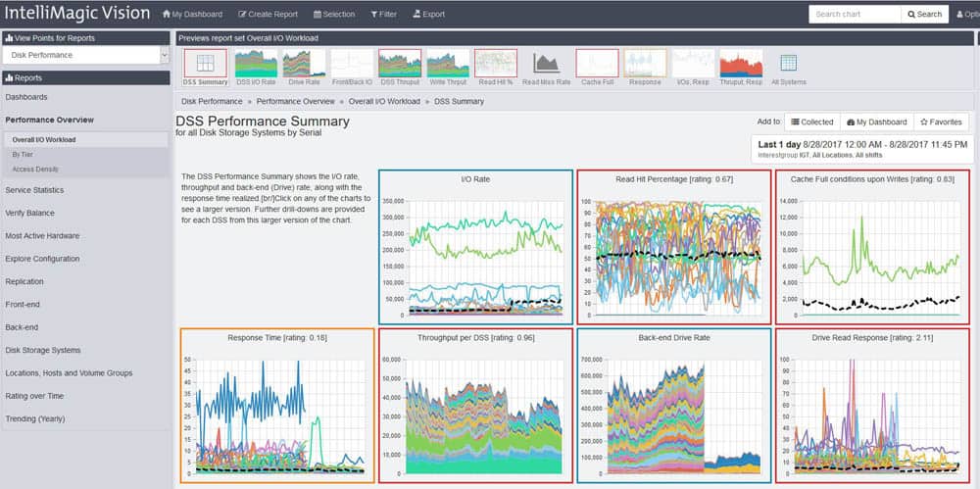Viewport: 980px width, 489px height.
Task: Open Locations, Hosts and Volume Groups
Action: pyautogui.click(x=69, y=372)
